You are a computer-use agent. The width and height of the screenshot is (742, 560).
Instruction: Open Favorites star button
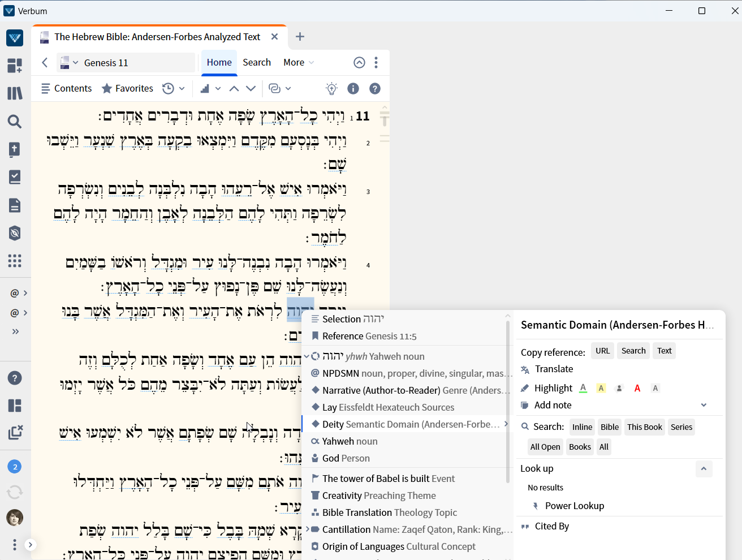pos(127,88)
